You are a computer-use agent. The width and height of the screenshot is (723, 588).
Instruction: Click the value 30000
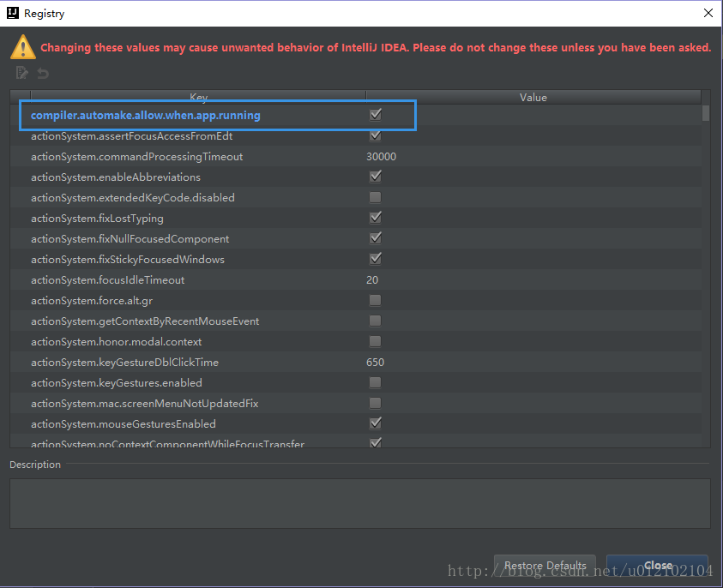click(x=382, y=157)
